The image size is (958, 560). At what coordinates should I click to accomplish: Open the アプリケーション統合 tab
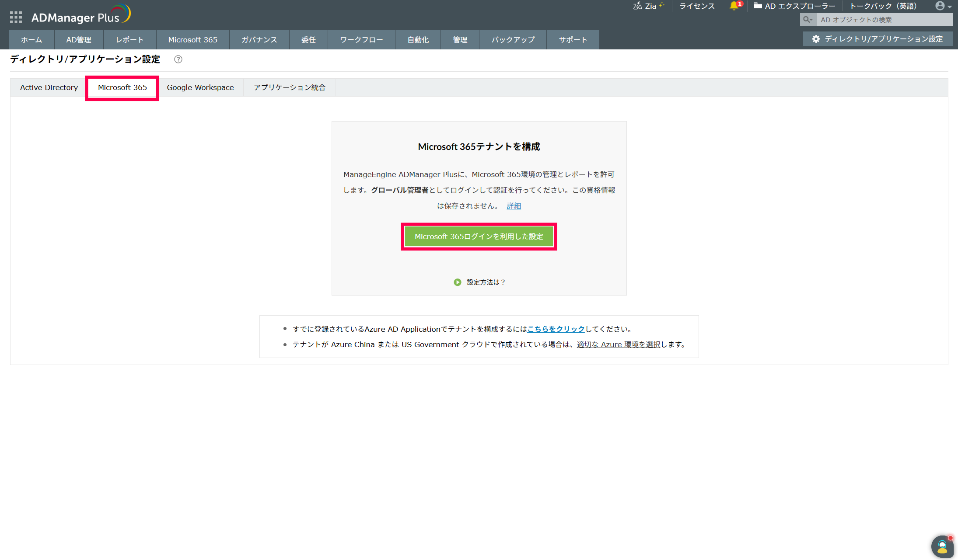tap(290, 87)
